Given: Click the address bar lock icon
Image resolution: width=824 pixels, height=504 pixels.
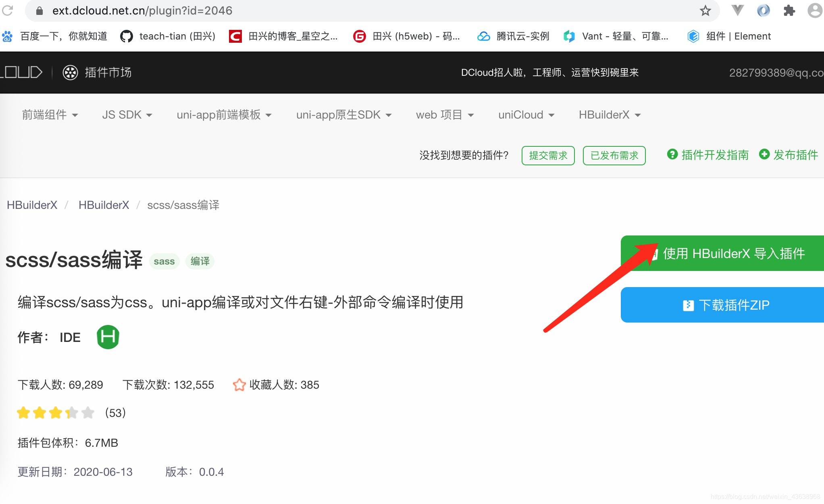Looking at the screenshot, I should [x=40, y=11].
